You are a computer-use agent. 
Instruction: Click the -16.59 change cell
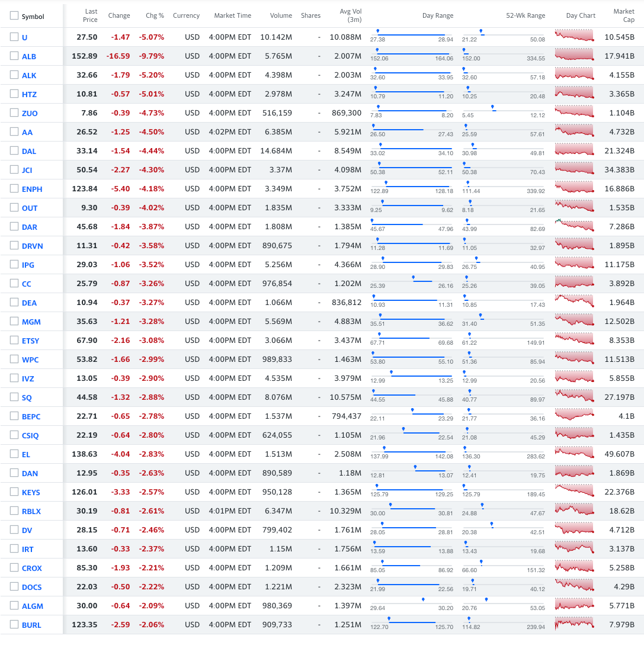tap(118, 56)
